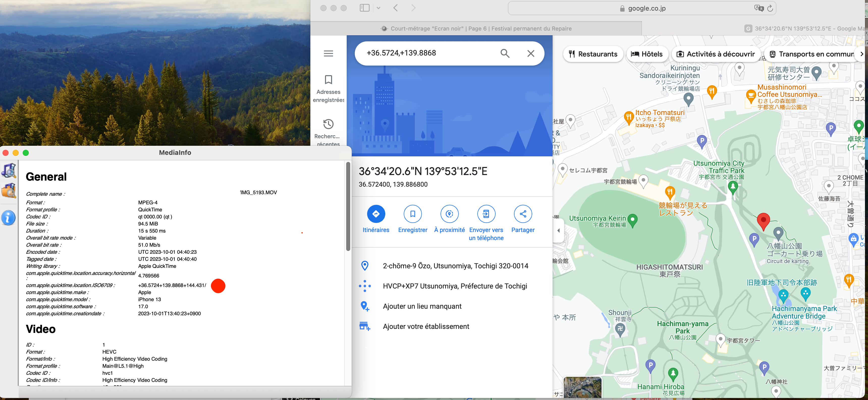The image size is (868, 400).
Task: Collapse the Maps side panel arrow
Action: tap(558, 230)
